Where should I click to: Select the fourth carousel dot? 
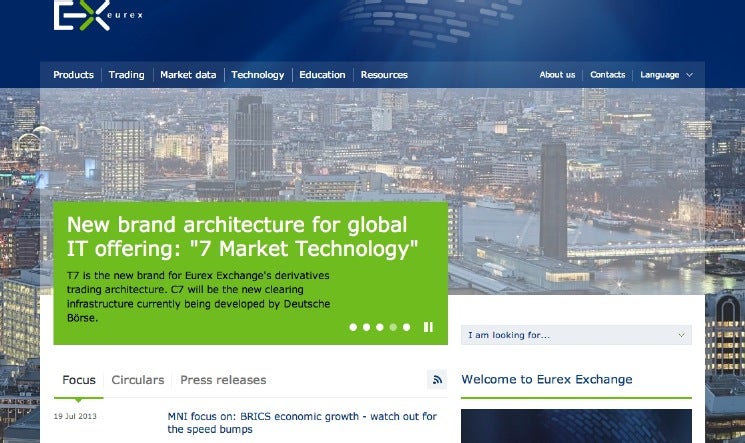393,327
